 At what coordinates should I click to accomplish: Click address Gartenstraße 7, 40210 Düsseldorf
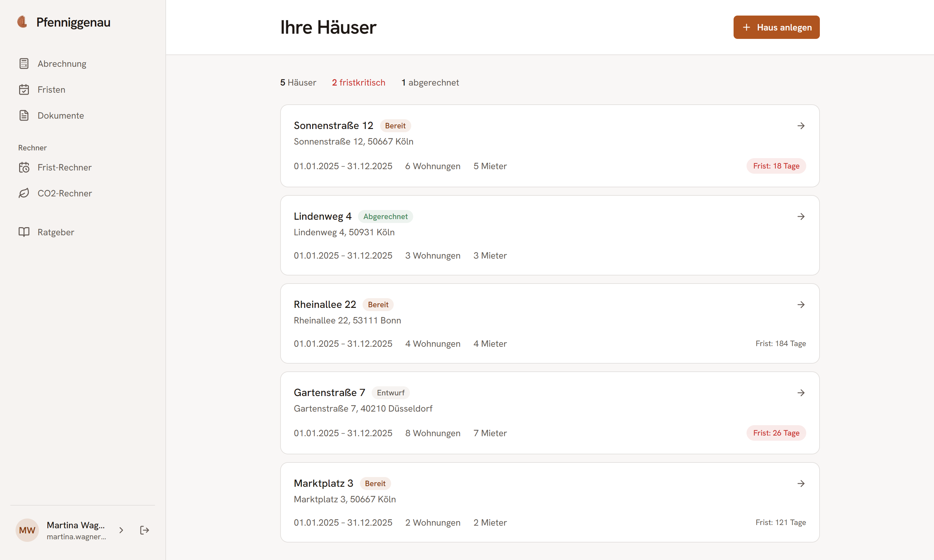coord(363,409)
